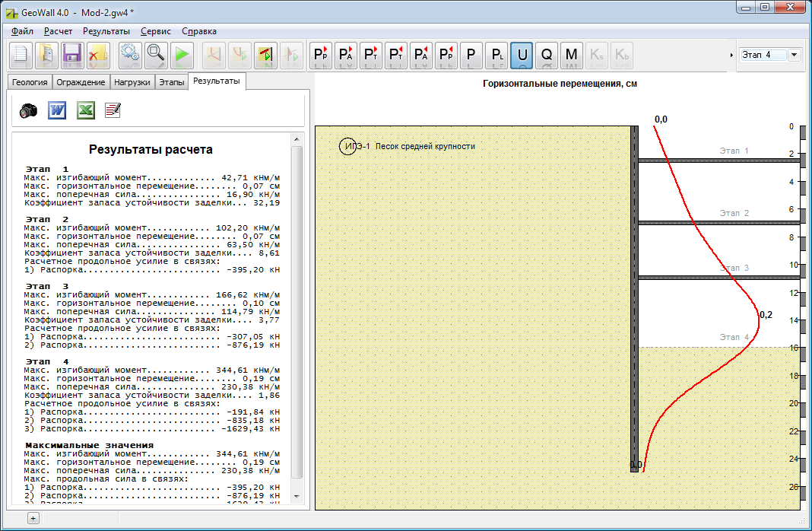Screen dimensions: 812x531
Task: Switch to the Геология tab
Action: point(29,82)
